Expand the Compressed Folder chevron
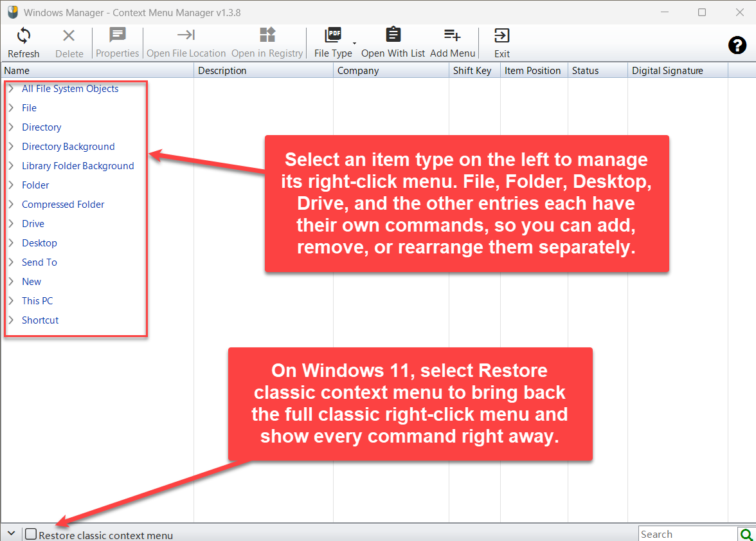Viewport: 756px width, 541px height. [11, 204]
